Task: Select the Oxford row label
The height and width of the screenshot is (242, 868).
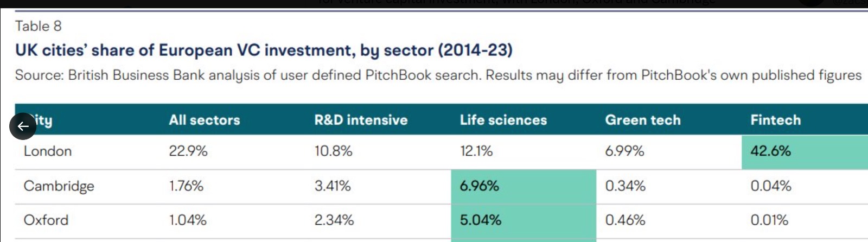Action: pyautogui.click(x=46, y=220)
